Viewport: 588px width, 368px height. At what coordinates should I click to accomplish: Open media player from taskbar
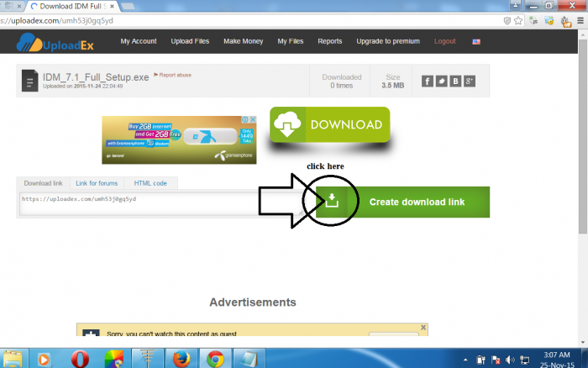point(44,360)
